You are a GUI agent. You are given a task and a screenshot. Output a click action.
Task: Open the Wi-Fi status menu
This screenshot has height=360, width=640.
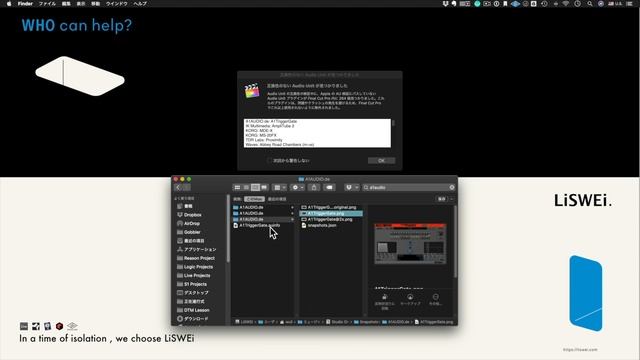[x=566, y=4]
